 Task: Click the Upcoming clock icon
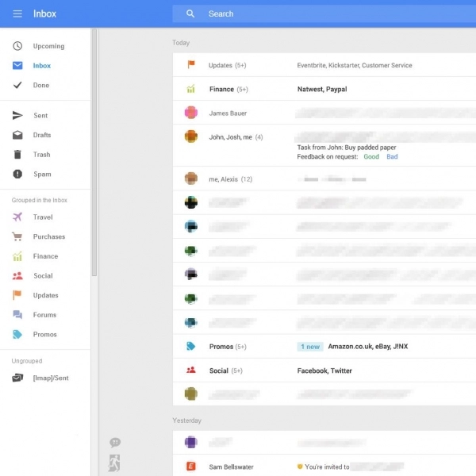coord(17,46)
